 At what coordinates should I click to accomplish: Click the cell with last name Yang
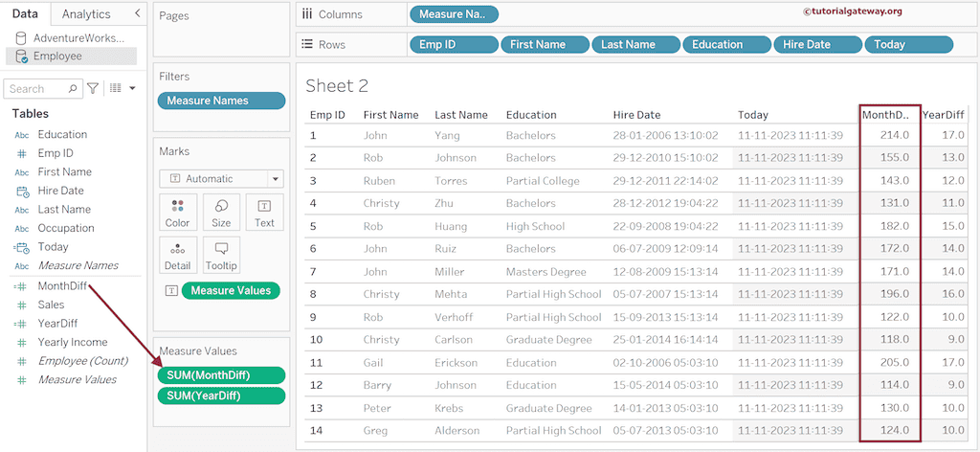pos(448,135)
